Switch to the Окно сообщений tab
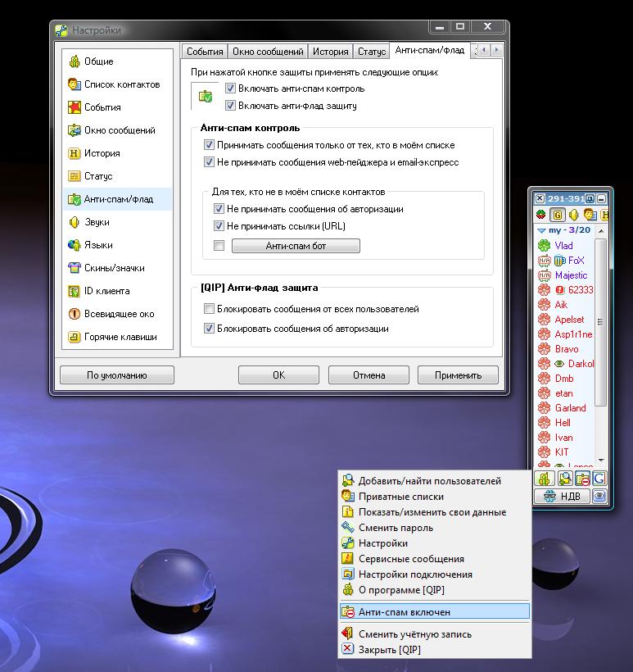Screen dimensions: 633x672 tap(268, 52)
